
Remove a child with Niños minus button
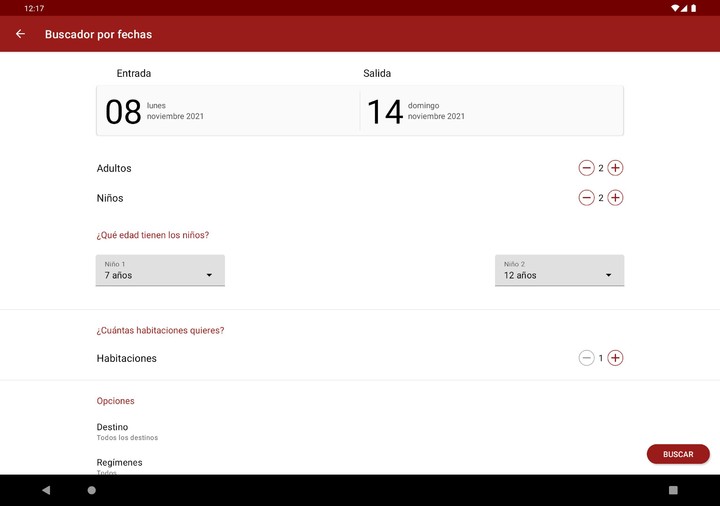tap(586, 198)
